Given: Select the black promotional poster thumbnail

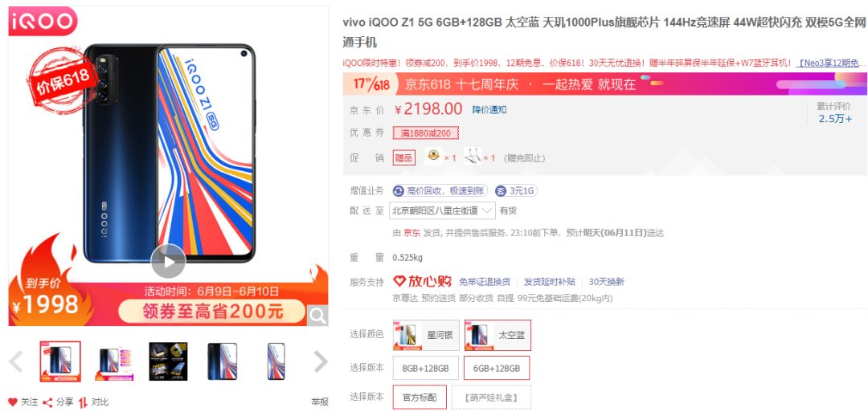Looking at the screenshot, I should pyautogui.click(x=168, y=361).
